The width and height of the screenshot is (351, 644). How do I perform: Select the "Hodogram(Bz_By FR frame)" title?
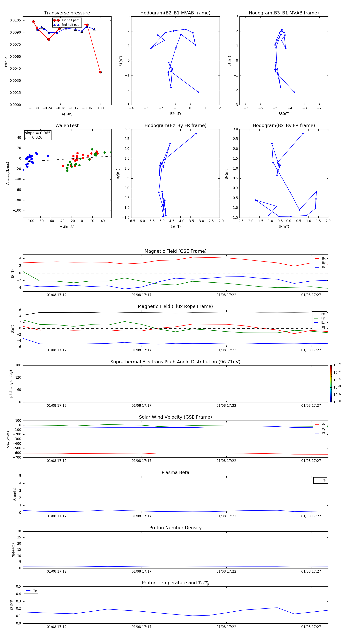175,125
